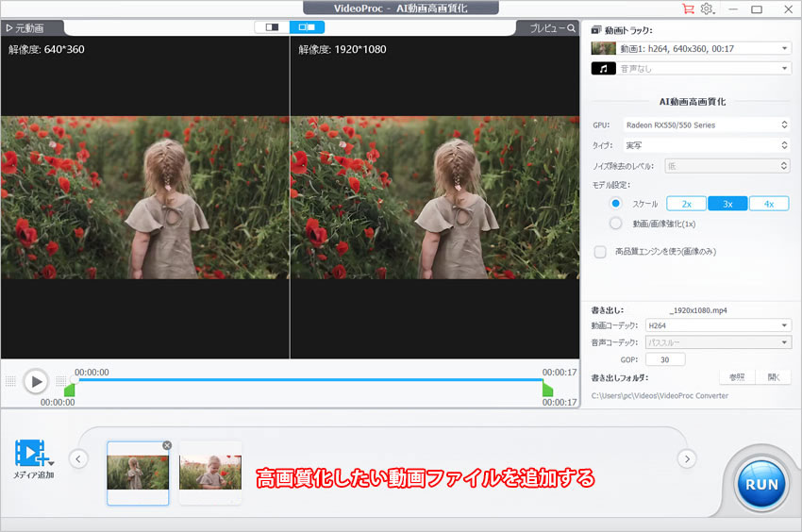Open the ノイズ除去のレベル dropdown
Screen dimensions: 802x532
coord(727,166)
